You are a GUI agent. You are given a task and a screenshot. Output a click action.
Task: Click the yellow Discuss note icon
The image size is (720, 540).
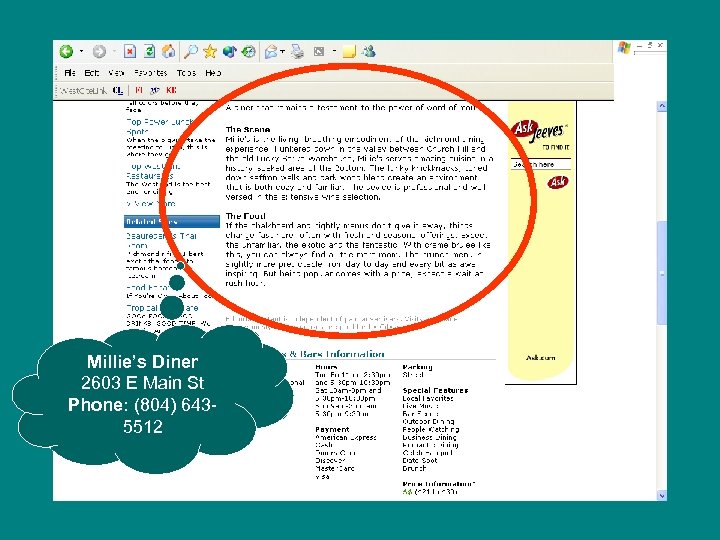click(349, 51)
